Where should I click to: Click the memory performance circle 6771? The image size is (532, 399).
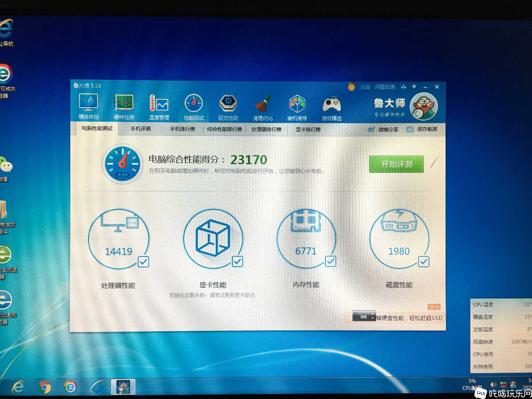point(306,239)
